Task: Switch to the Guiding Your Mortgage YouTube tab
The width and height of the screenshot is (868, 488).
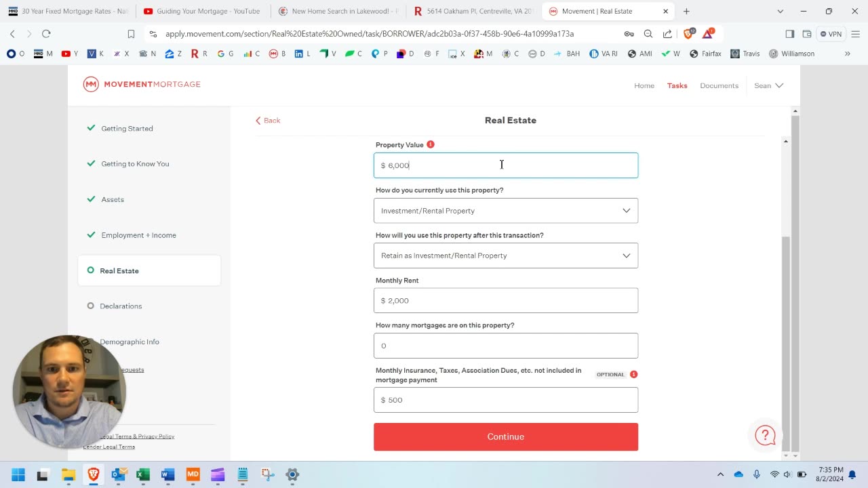Action: 203,12
